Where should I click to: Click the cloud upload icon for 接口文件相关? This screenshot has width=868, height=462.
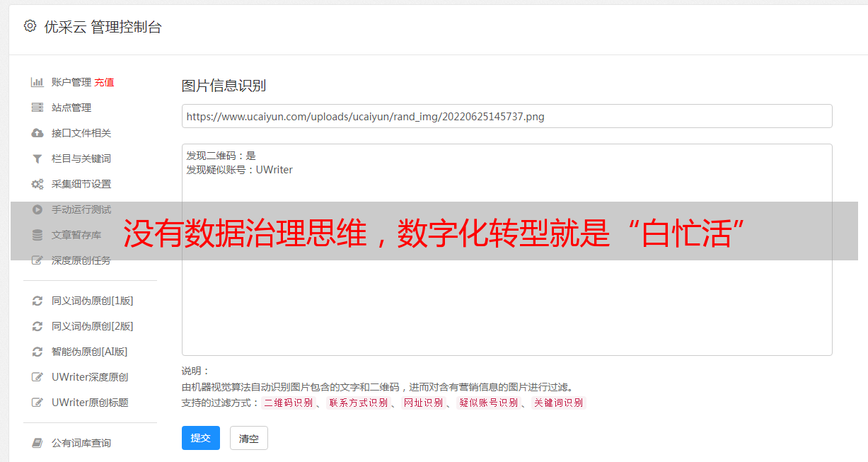[37, 133]
